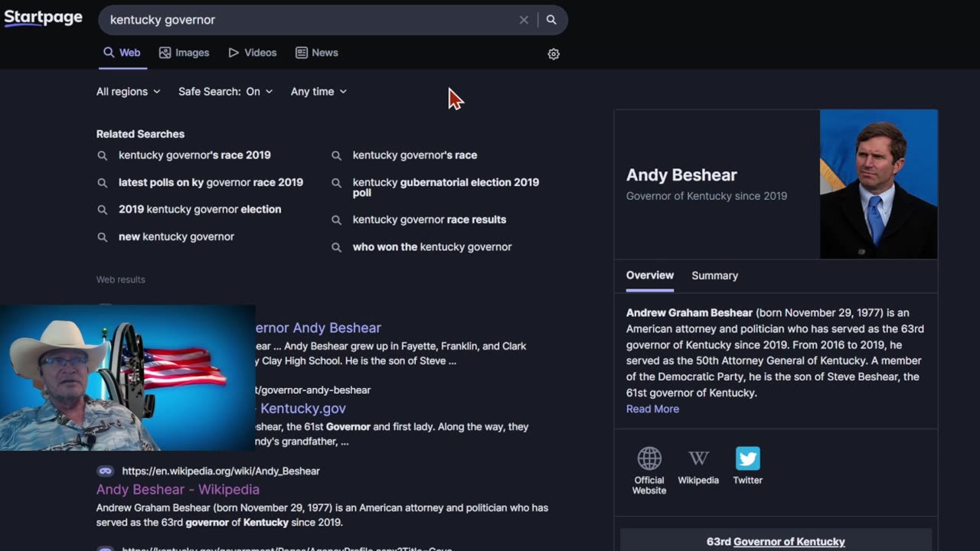Screen dimensions: 980x551
Task: Click magnifier icon beside "who won the kentucky governor"
Action: coord(336,247)
